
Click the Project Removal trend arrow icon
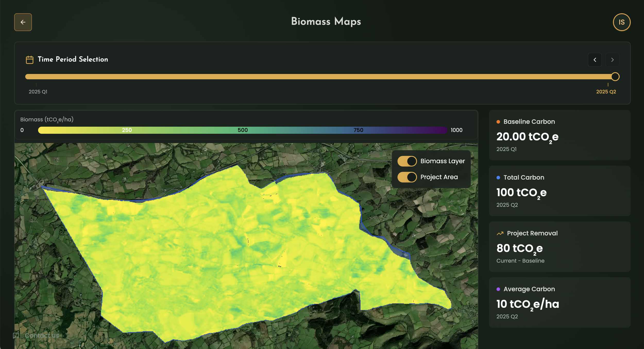(x=500, y=233)
